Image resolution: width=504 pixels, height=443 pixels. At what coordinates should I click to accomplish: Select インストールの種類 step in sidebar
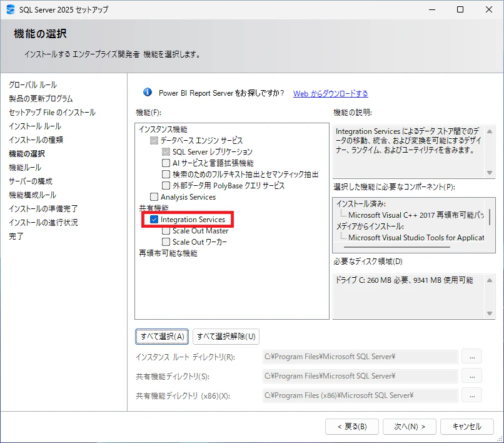point(36,140)
